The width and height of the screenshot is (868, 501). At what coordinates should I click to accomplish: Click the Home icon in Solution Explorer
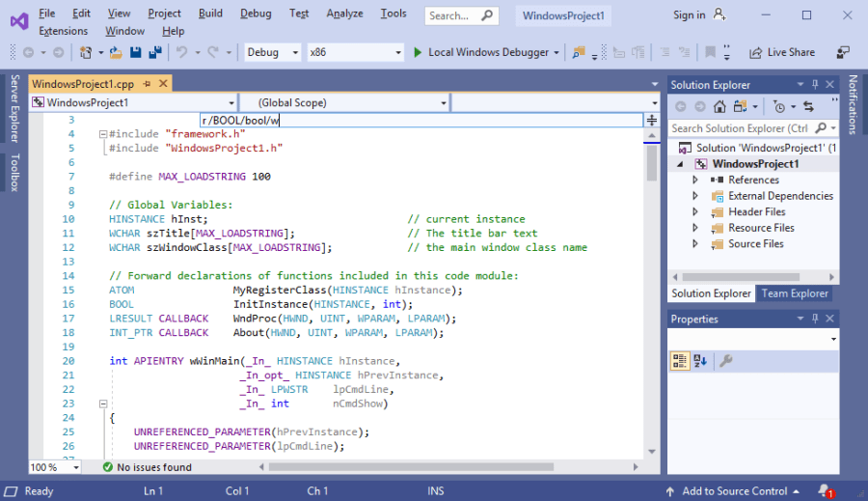pos(718,106)
